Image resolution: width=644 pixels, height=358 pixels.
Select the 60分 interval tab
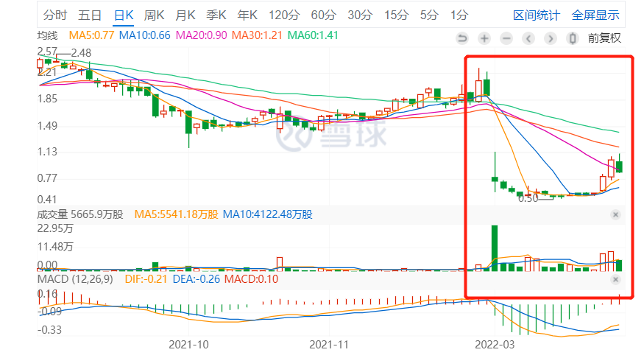[x=323, y=15]
